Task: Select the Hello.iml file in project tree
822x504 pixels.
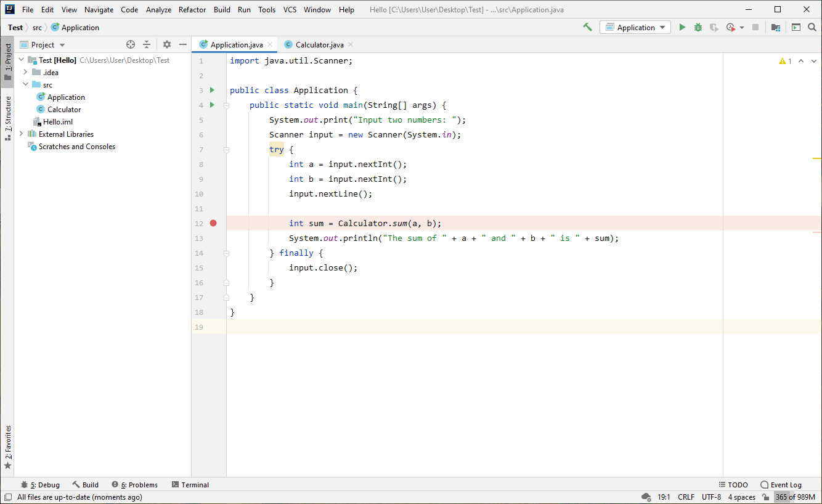Action: pyautogui.click(x=57, y=121)
